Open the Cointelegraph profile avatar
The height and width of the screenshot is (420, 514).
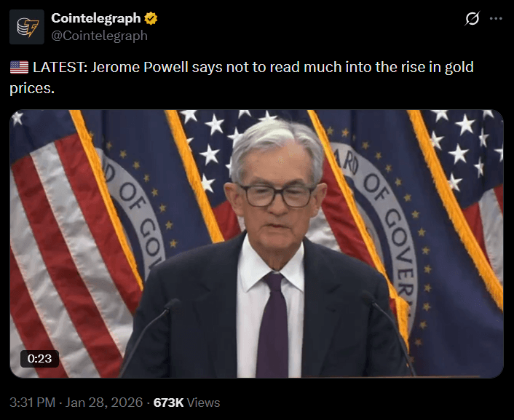coord(26,27)
